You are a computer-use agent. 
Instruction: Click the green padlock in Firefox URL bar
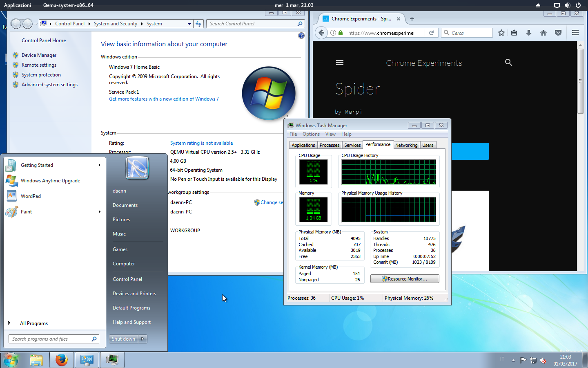point(340,33)
